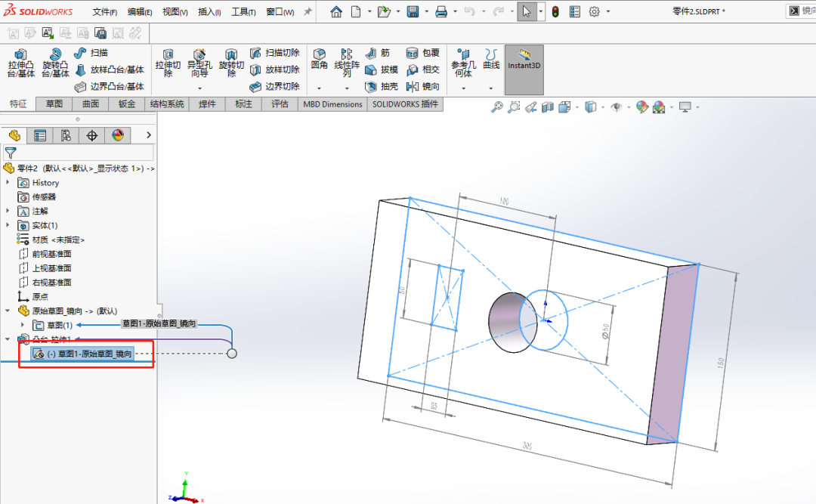This screenshot has width=816, height=504.
Task: Click Edit Appearance color ball icon
Action: pyautogui.click(x=642, y=107)
